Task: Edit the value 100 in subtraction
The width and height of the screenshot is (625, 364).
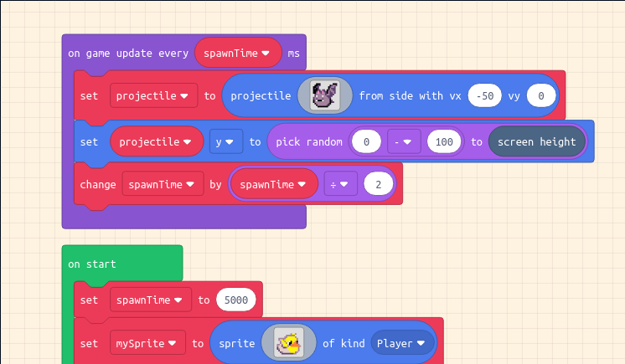Action: point(444,141)
